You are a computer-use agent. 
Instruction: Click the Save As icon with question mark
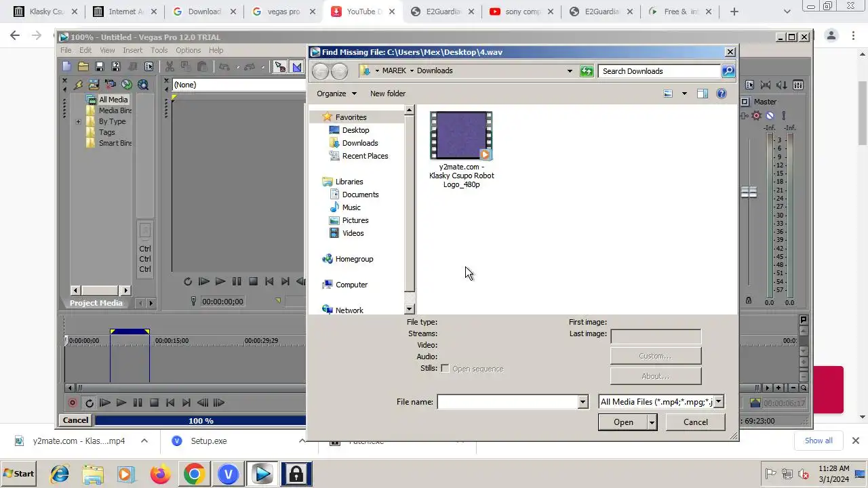pyautogui.click(x=115, y=66)
